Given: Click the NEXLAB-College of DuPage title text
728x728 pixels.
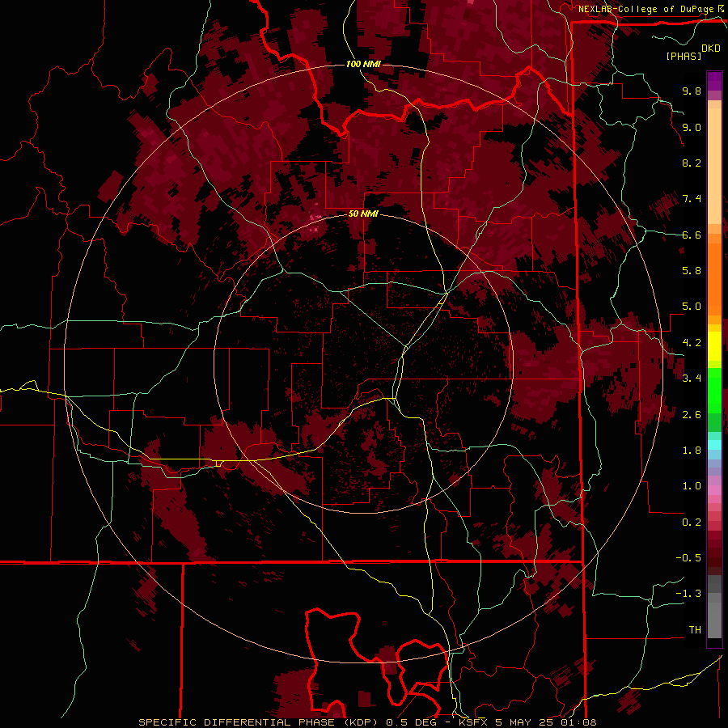Looking at the screenshot, I should (647, 9).
